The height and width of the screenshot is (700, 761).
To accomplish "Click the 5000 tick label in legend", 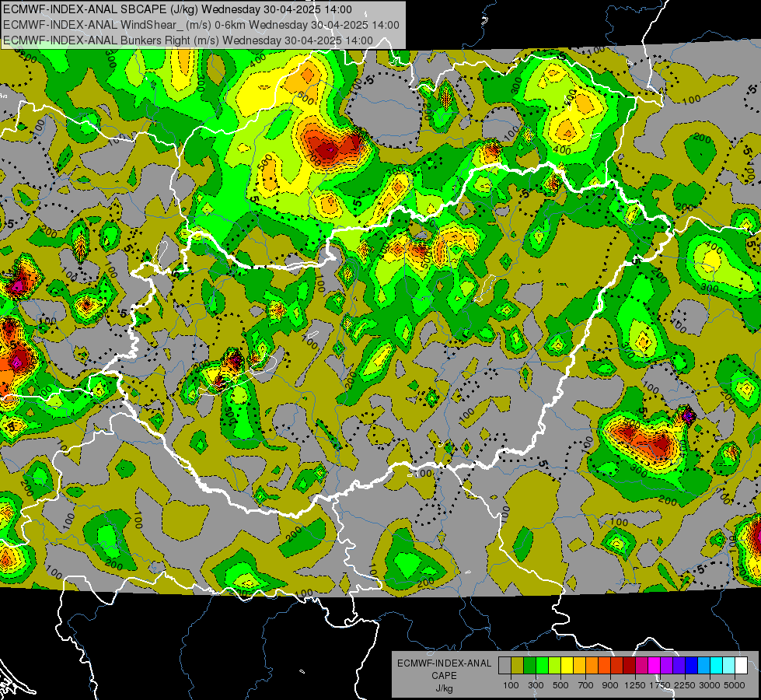I will [735, 685].
